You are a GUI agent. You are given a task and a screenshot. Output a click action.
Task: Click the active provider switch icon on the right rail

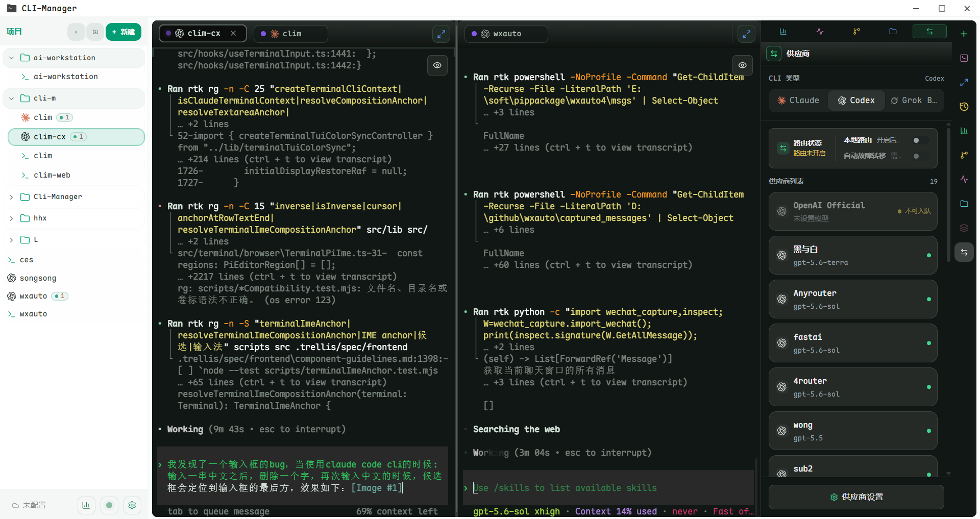(x=964, y=252)
